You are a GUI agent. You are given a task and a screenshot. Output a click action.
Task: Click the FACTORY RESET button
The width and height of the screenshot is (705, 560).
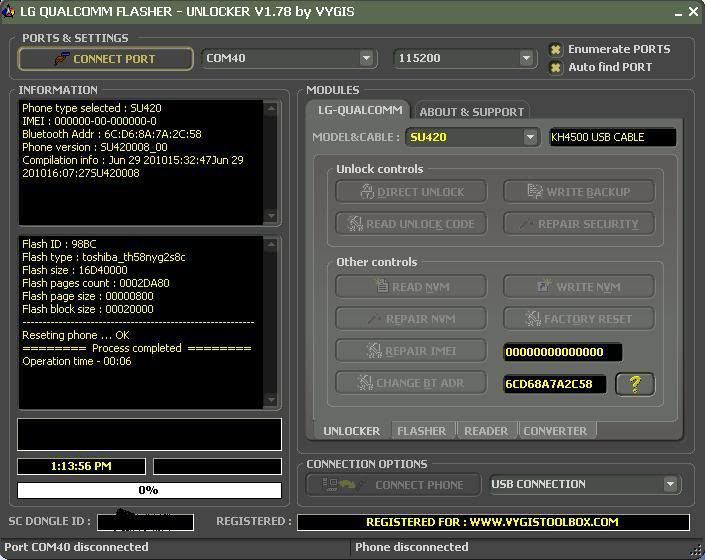[579, 319]
